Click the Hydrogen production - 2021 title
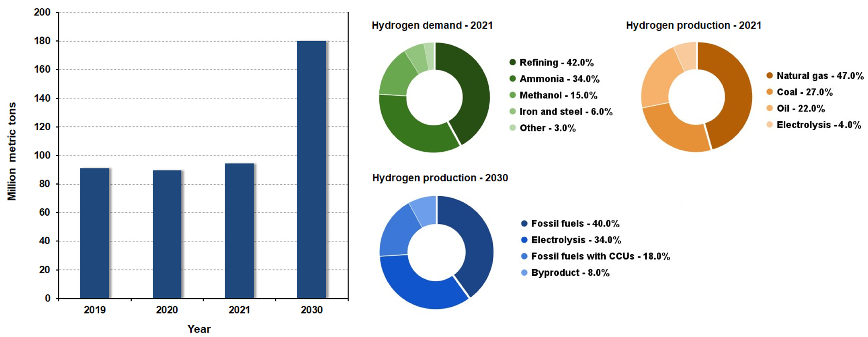This screenshot has width=868, height=337. tap(694, 25)
